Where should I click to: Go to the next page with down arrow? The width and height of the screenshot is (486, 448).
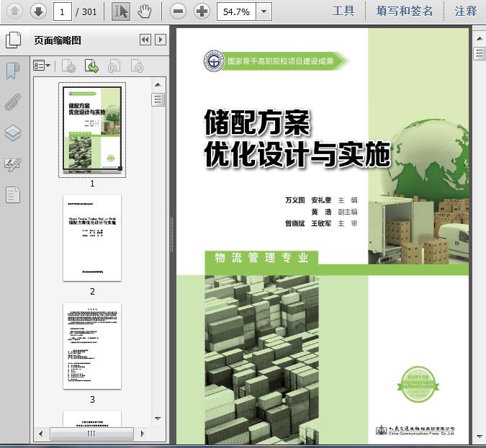37,11
